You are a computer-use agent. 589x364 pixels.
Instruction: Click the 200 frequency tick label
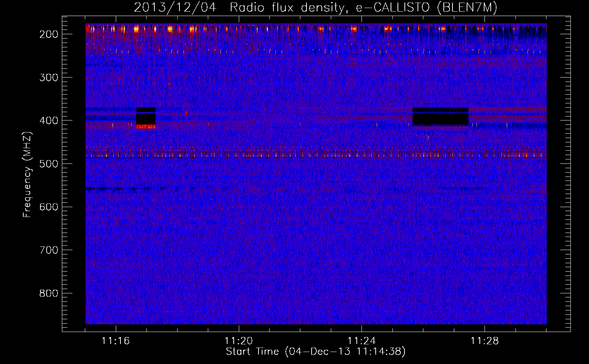click(x=48, y=34)
